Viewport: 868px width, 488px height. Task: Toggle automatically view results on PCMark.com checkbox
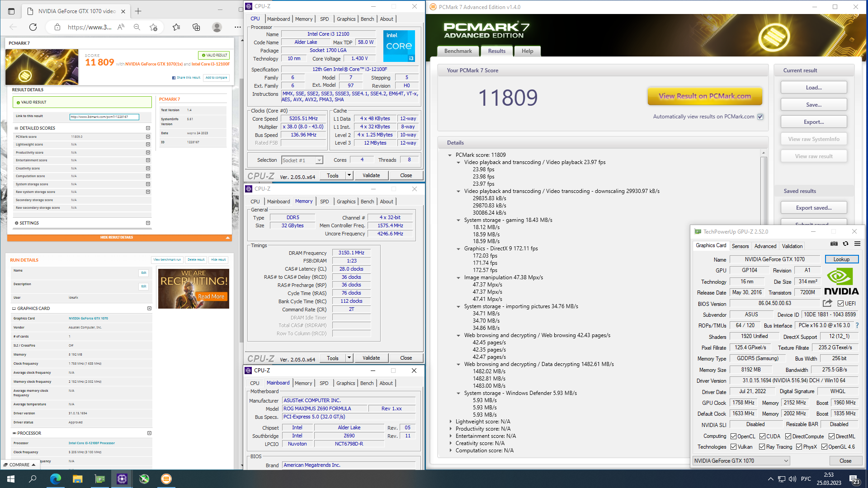click(760, 117)
